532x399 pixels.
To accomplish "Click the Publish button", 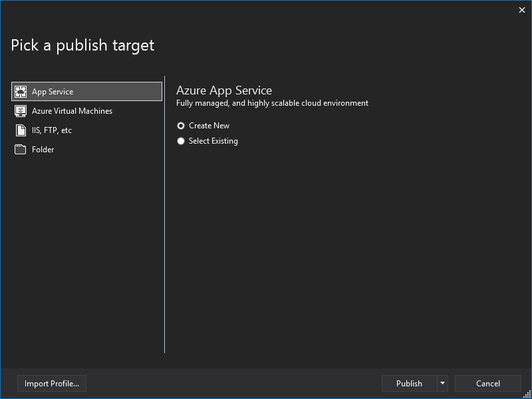I will pos(409,384).
